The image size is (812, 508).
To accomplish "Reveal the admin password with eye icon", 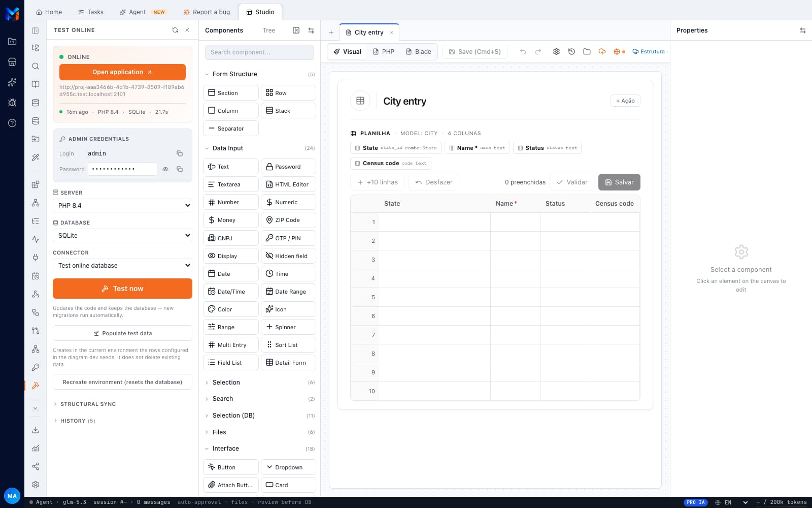I will pos(165,169).
